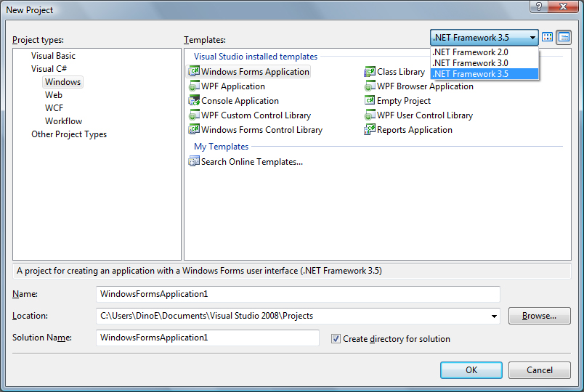This screenshot has height=392, width=584.
Task: Click the Search Online Templates icon
Action: (194, 162)
